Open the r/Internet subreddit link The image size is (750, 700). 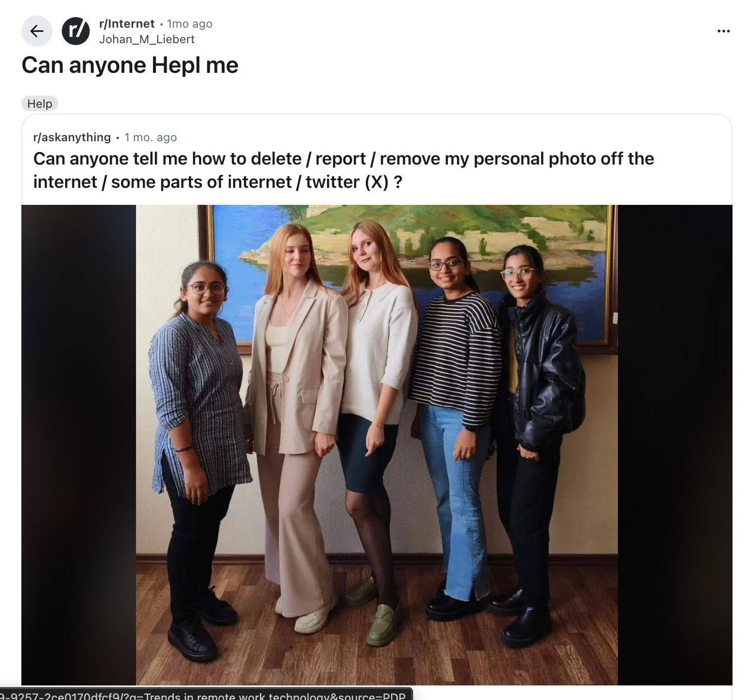[x=127, y=24]
